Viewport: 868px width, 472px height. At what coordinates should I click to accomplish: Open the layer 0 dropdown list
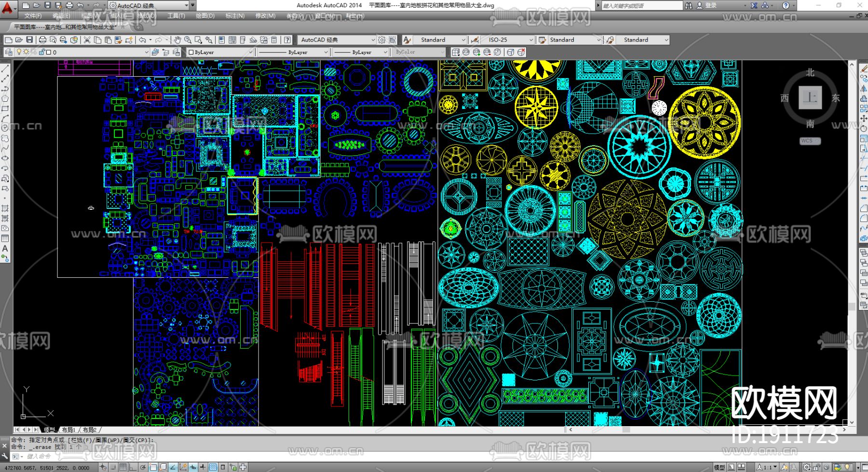coord(146,52)
